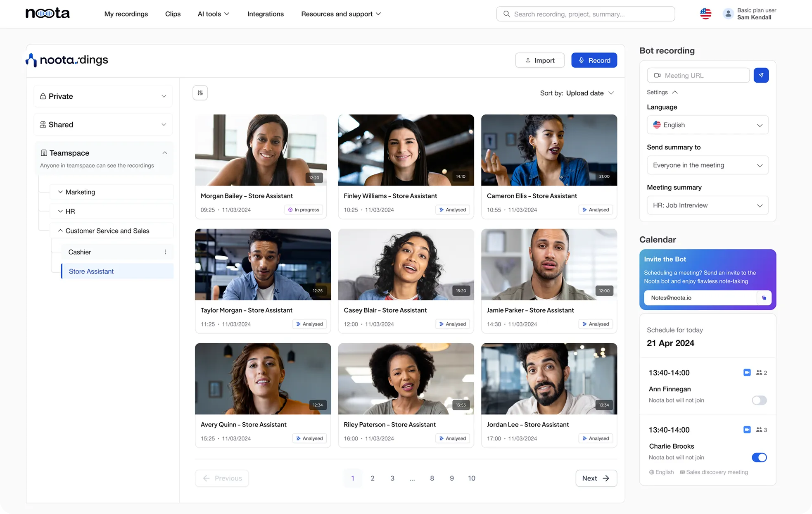Copy the Notes@noota.io bot email address
Image resolution: width=812 pixels, height=514 pixels.
764,297
